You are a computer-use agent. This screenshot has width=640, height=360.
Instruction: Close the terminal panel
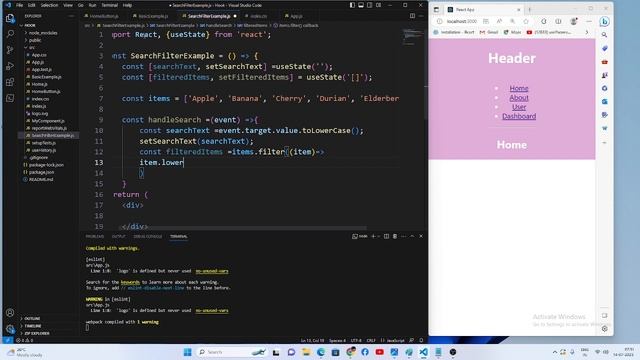[x=421, y=236]
